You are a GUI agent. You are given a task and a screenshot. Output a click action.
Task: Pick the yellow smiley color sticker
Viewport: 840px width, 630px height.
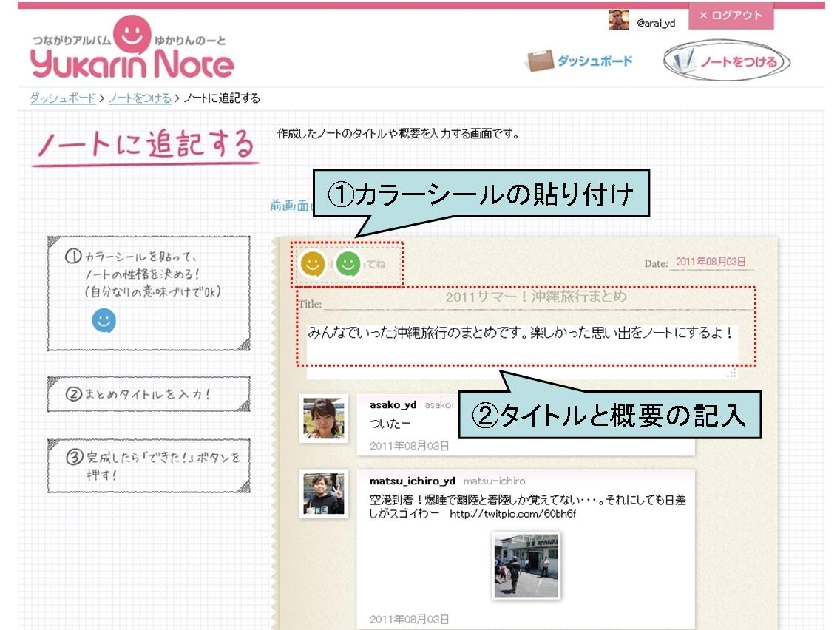tap(312, 263)
